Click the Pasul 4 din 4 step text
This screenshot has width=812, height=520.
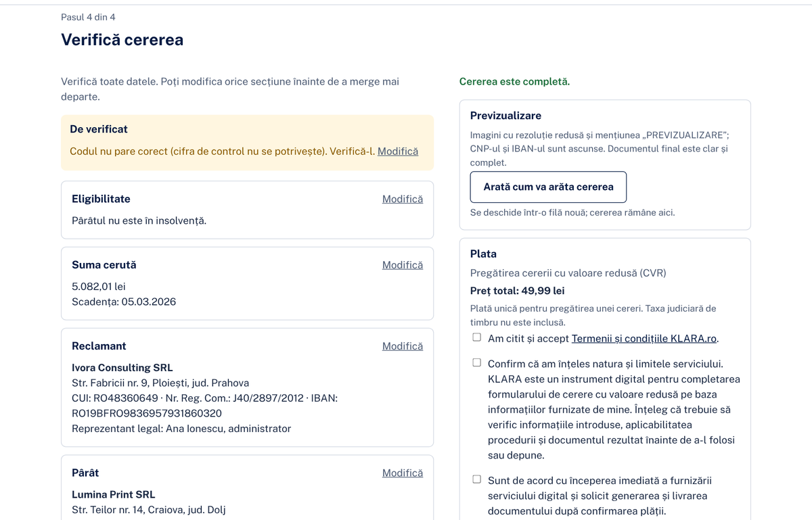pos(88,17)
